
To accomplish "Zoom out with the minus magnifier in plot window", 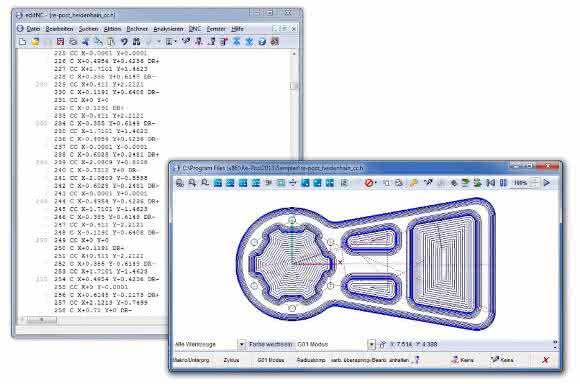I will [x=205, y=183].
